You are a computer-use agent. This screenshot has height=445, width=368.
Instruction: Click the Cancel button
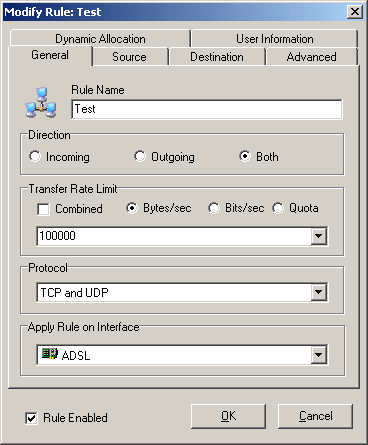pos(315,416)
